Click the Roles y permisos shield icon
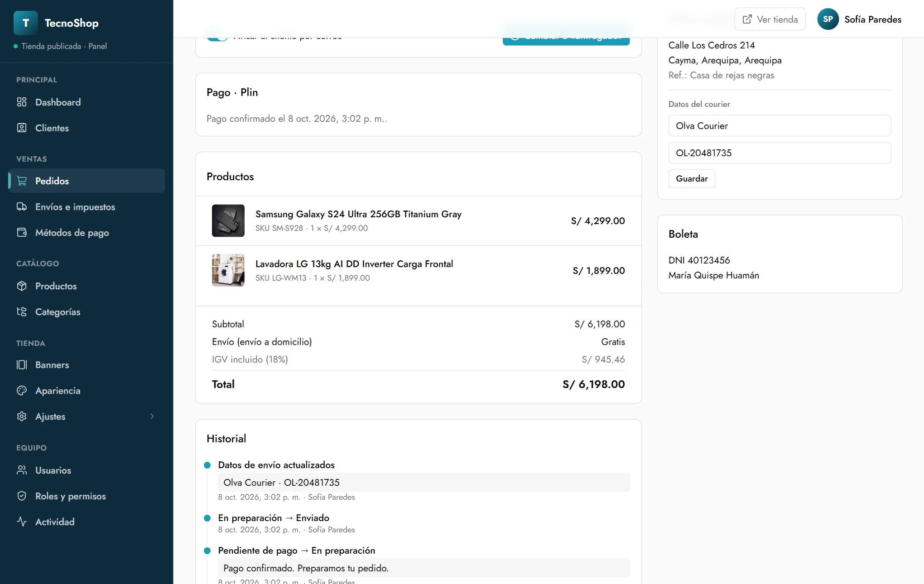Screen dimensions: 924x584 click(22, 496)
